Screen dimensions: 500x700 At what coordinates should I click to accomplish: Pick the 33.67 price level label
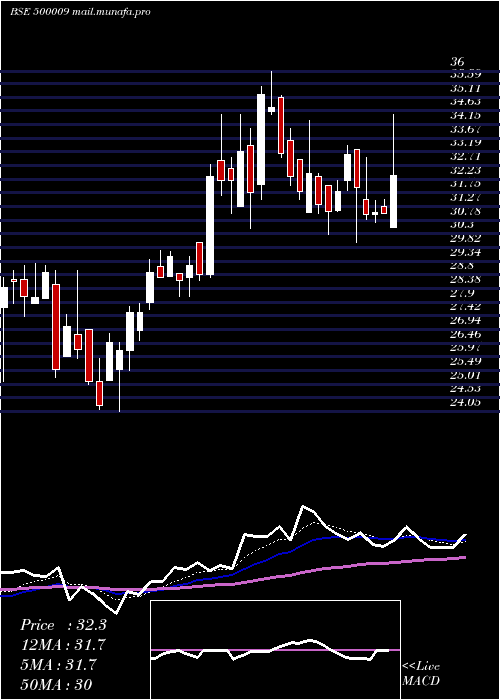[465, 130]
